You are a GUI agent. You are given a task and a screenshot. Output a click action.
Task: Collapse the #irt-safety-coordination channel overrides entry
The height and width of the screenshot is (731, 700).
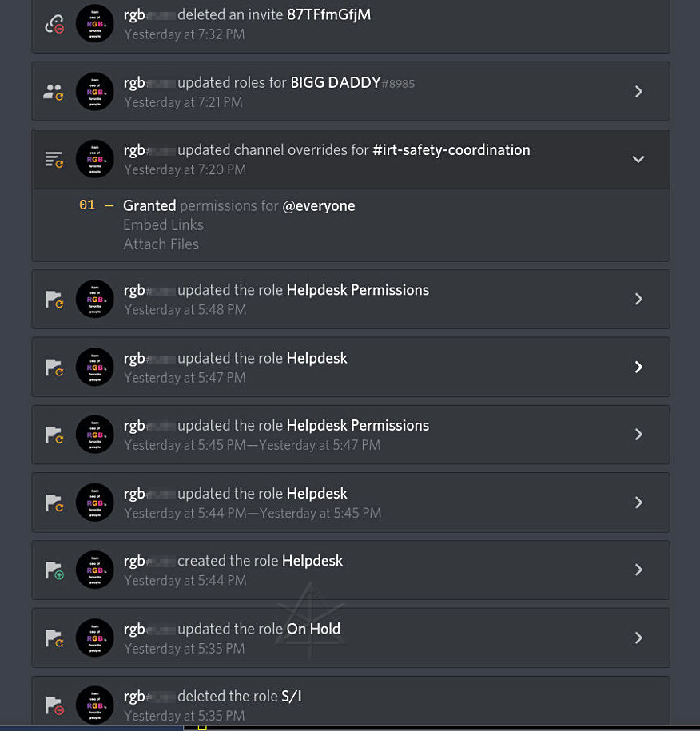[638, 159]
